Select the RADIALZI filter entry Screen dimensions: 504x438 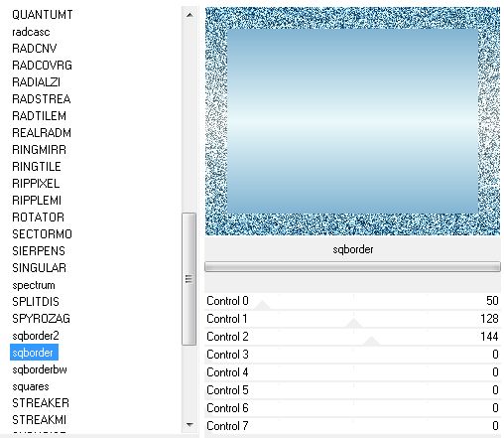tap(36, 82)
